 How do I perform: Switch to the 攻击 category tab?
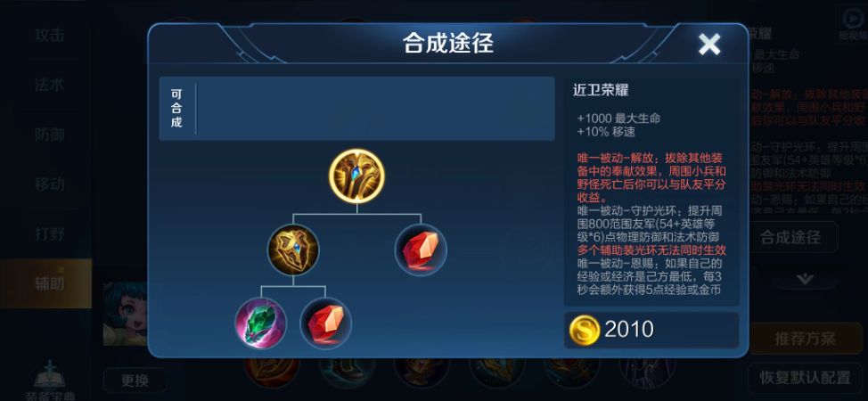pyautogui.click(x=50, y=35)
